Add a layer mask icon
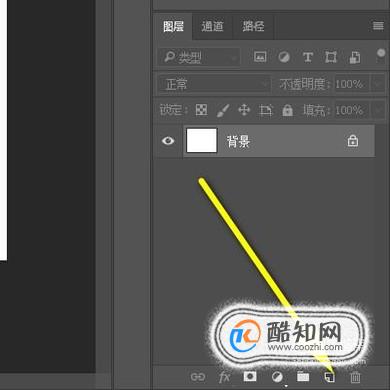The width and height of the screenshot is (390, 390). point(250,377)
